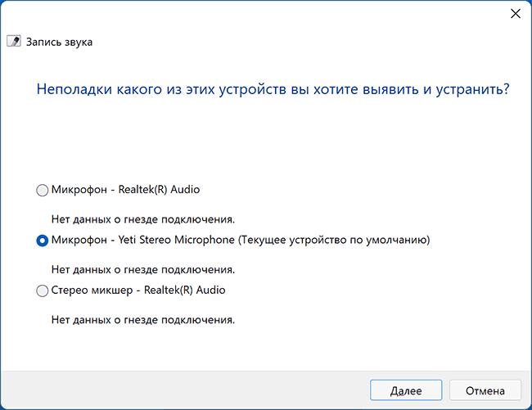This screenshot has width=532, height=410.
Task: Click the Запись звука title text
Action: point(60,42)
